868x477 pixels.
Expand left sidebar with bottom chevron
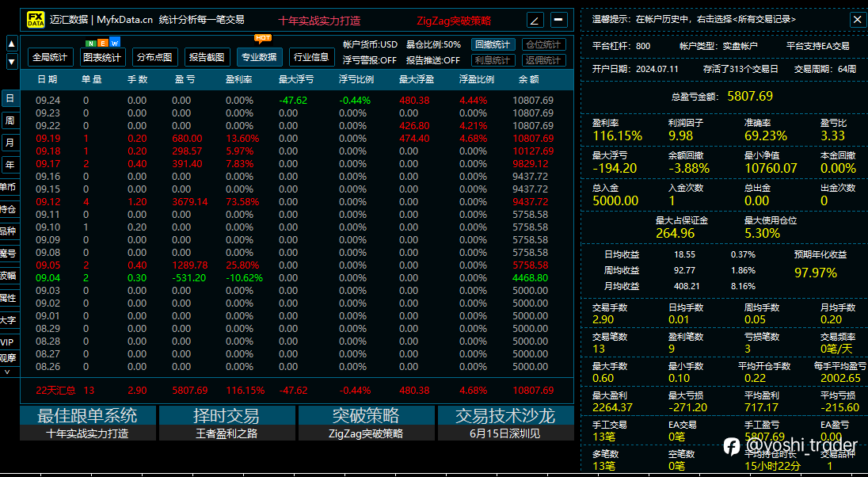click(7, 372)
